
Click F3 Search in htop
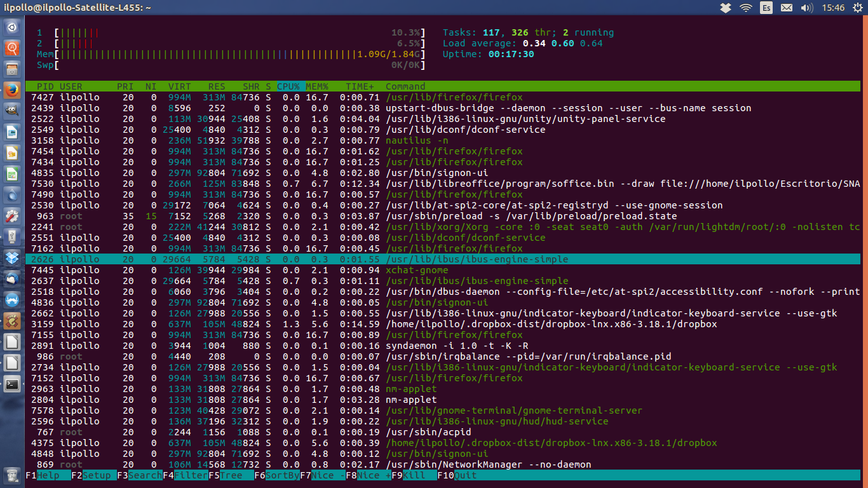pyautogui.click(x=140, y=475)
